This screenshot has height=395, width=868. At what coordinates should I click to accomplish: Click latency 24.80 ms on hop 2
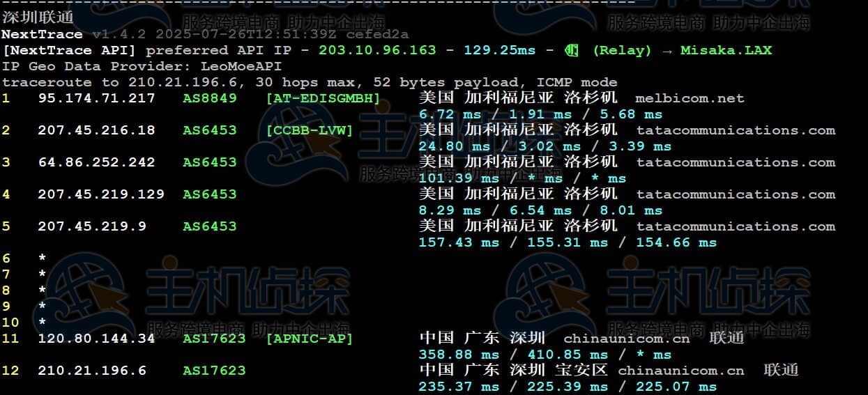coord(455,146)
